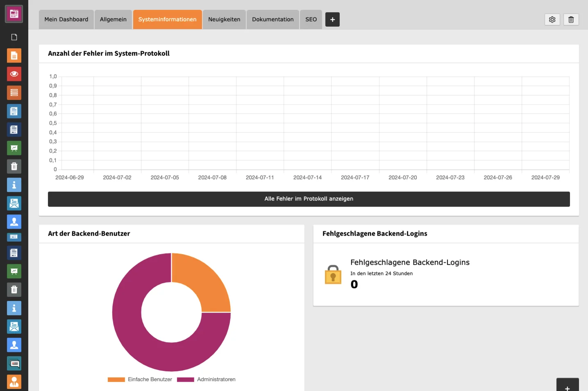Switch to the Dokumentation tab

click(272, 19)
